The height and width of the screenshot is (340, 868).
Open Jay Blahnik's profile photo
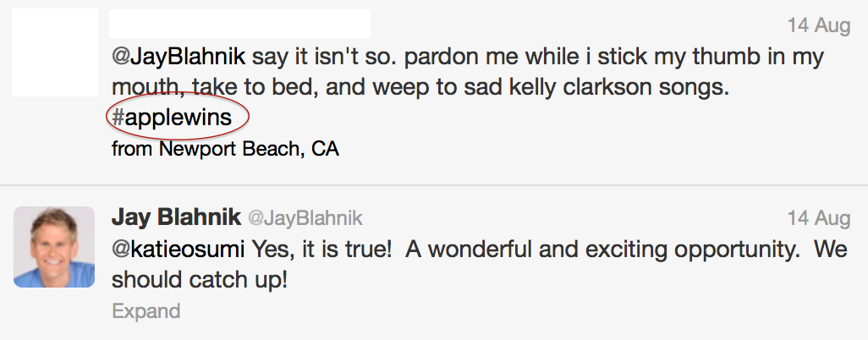[x=54, y=247]
